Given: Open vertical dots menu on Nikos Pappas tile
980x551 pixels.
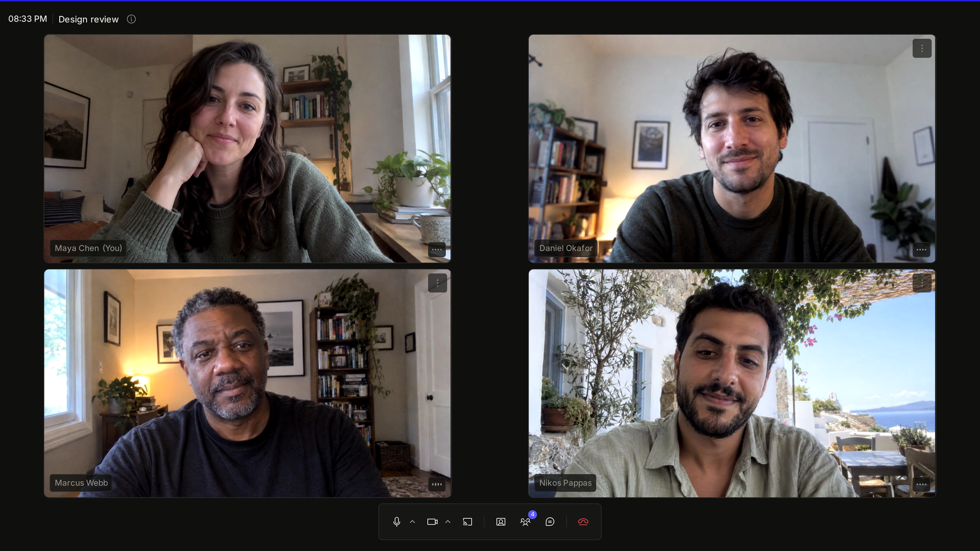Looking at the screenshot, I should click(922, 283).
